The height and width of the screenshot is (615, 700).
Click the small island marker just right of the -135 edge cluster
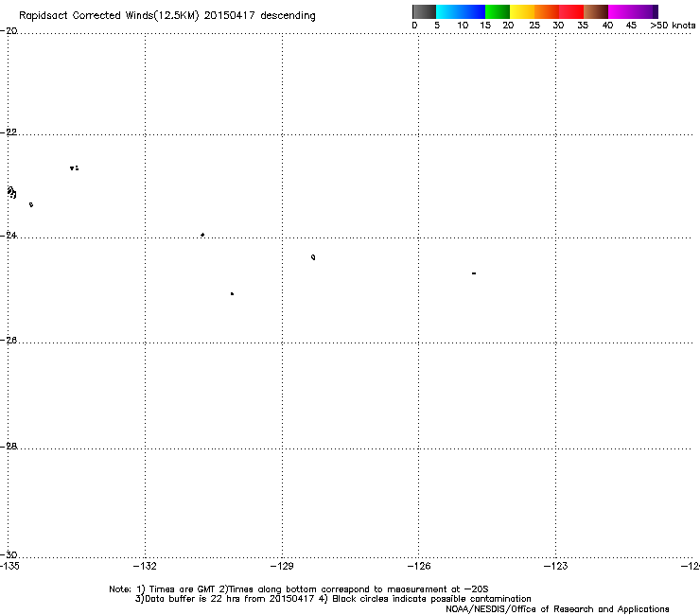click(31, 204)
